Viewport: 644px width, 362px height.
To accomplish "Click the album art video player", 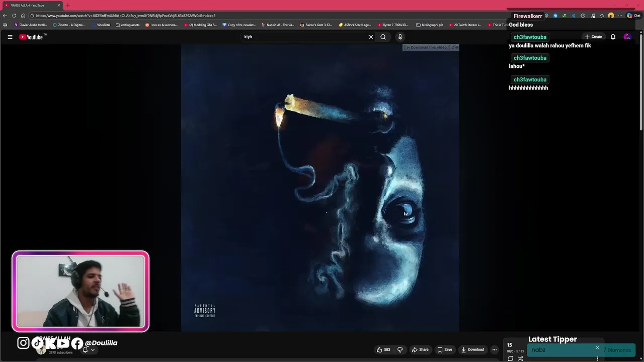I will pos(320,188).
